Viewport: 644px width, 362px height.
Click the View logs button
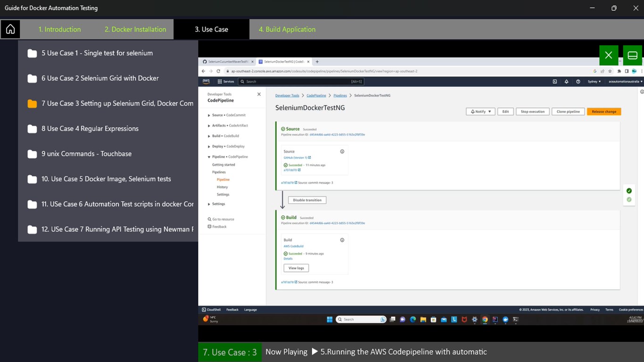click(x=296, y=268)
